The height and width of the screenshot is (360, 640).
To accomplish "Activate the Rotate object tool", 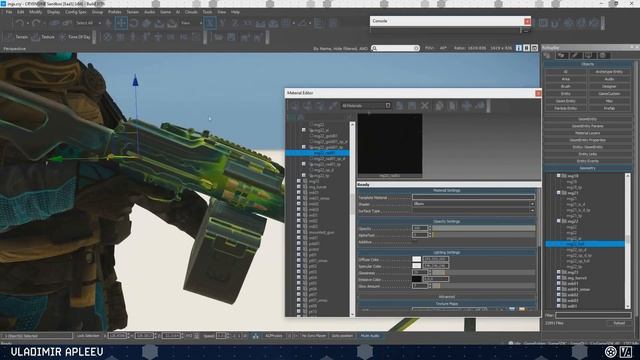I will [x=134, y=23].
